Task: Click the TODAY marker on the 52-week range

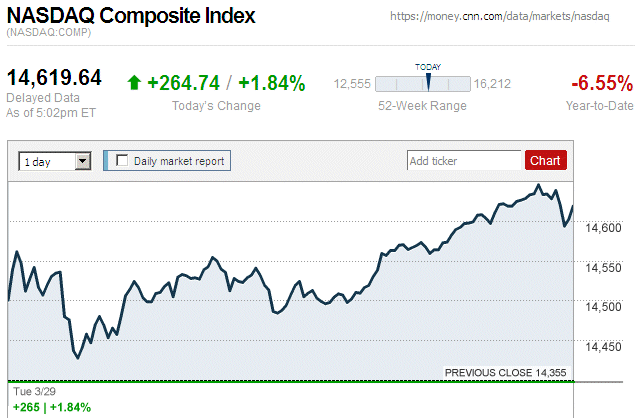Action: click(x=428, y=80)
